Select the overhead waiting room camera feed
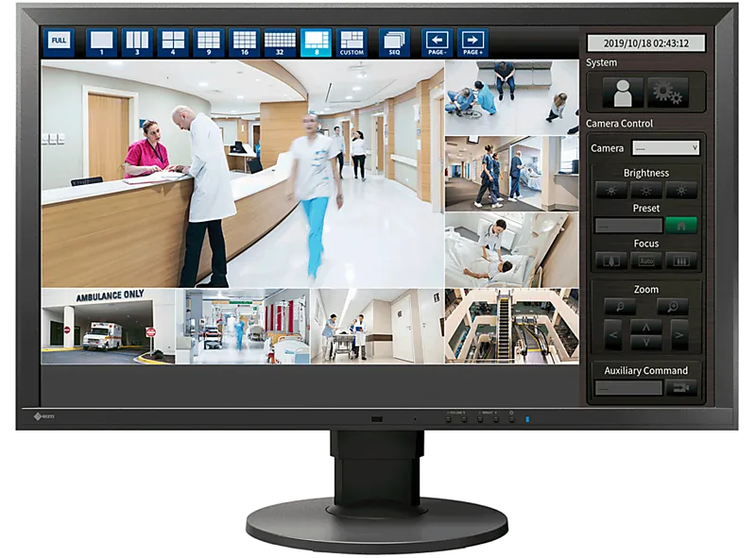The height and width of the screenshot is (558, 756). pyautogui.click(x=511, y=97)
